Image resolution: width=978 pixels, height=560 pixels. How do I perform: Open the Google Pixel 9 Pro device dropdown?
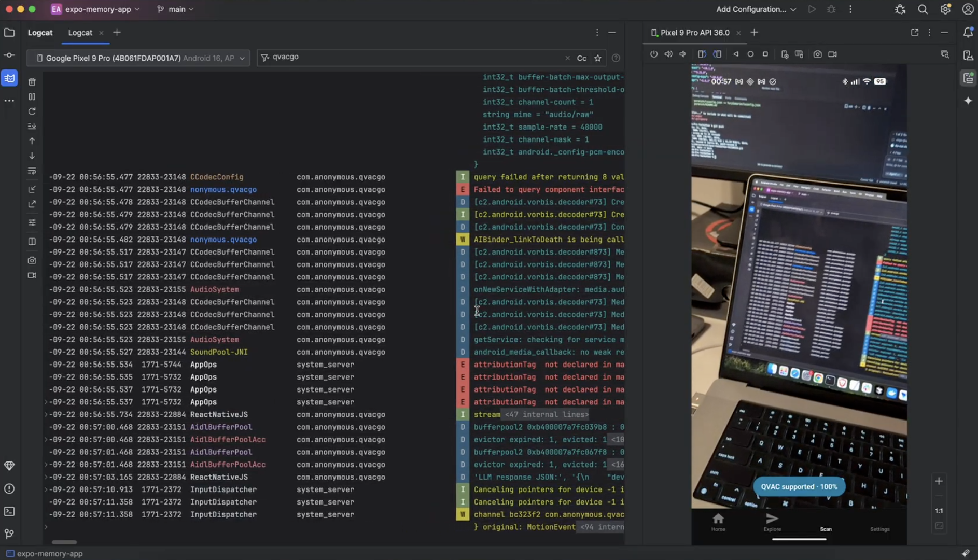(x=138, y=58)
